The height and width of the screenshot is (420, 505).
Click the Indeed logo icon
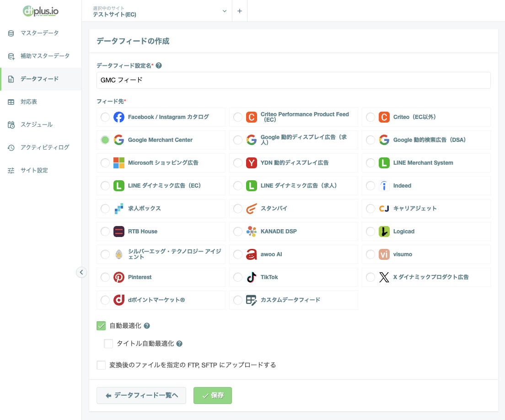pyautogui.click(x=384, y=185)
